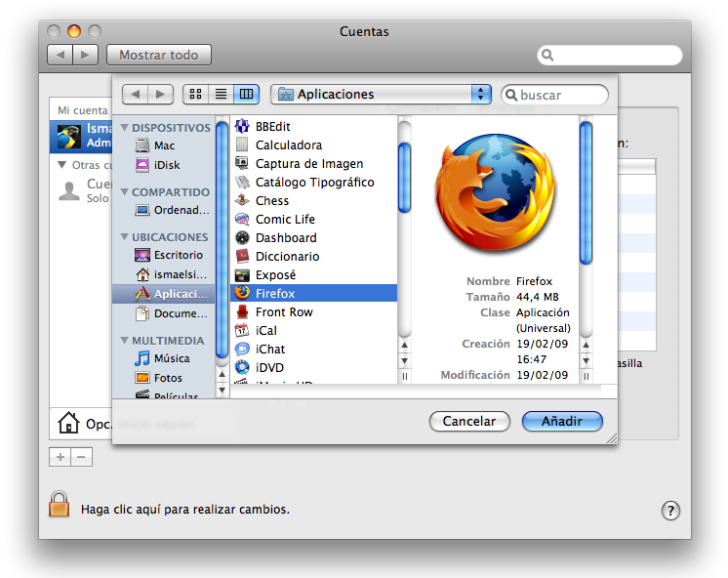
Task: Choose the Diccionario icon
Action: pos(242,256)
